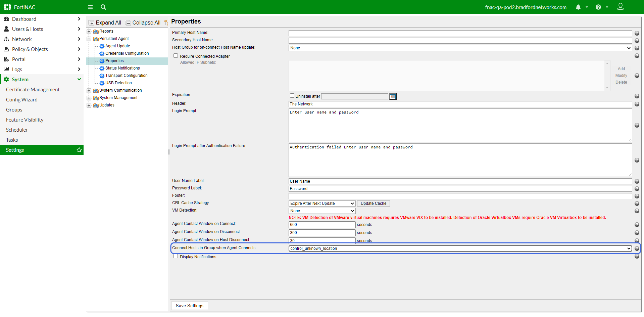The width and height of the screenshot is (644, 317).
Task: Click the Save Settings button
Action: [189, 306]
